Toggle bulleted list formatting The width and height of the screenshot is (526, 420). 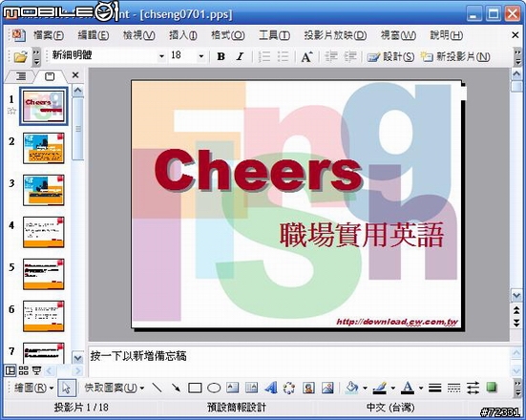tap(283, 56)
